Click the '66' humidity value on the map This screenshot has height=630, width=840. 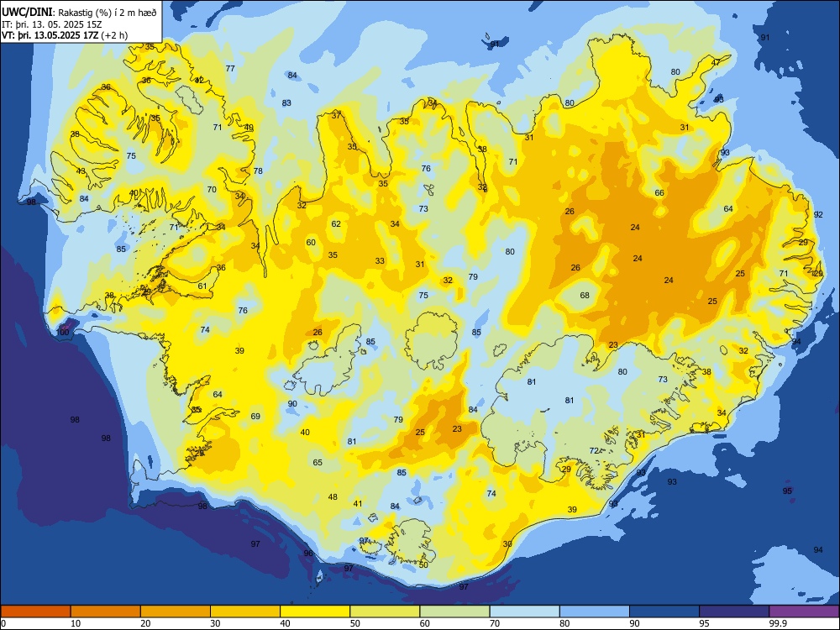(x=659, y=193)
